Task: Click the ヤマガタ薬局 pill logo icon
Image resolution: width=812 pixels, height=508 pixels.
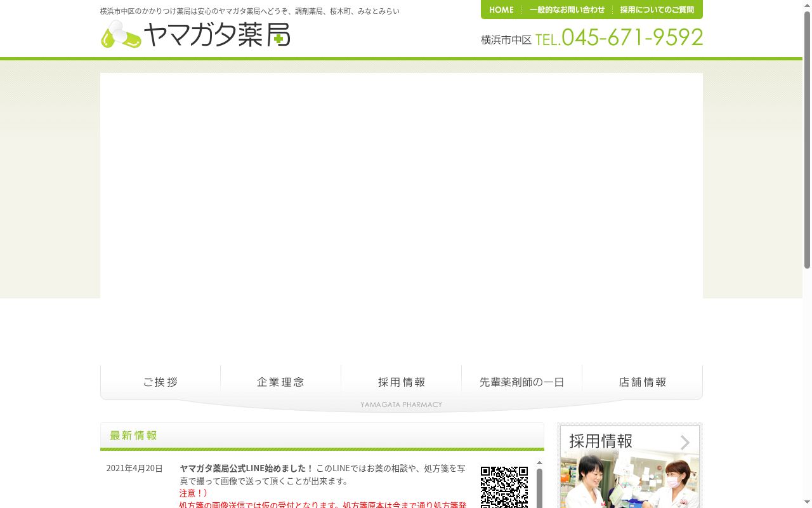Action: tap(121, 34)
